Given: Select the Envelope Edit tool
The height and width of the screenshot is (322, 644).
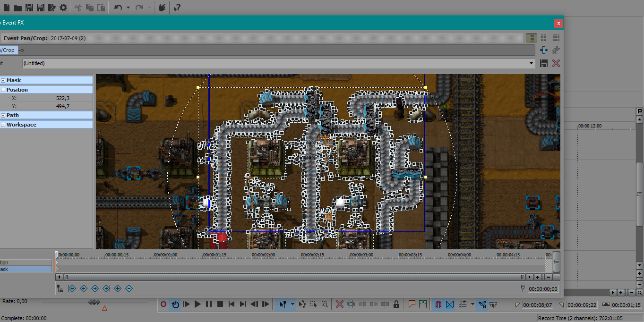Looking at the screenshot, I should [302, 305].
